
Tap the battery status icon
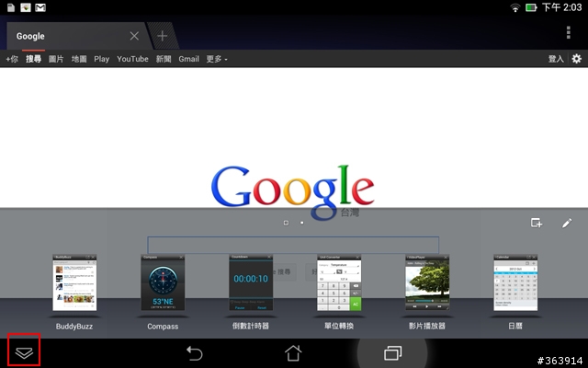[x=531, y=7]
